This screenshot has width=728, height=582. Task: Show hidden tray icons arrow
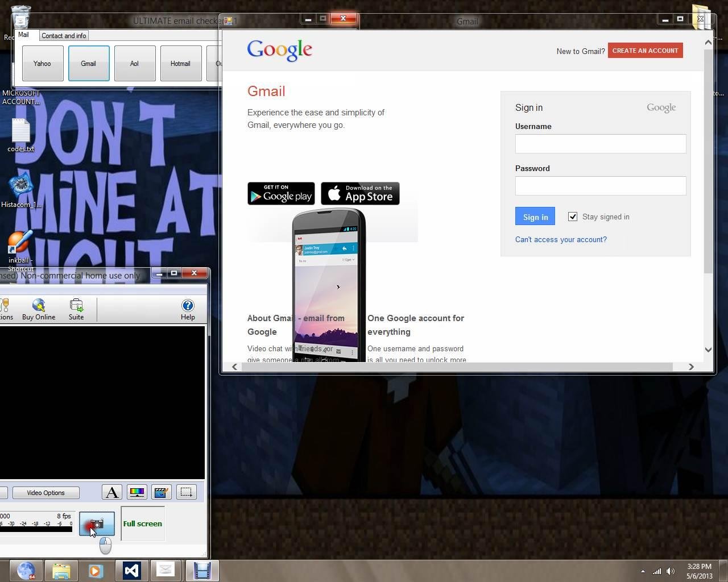643,571
